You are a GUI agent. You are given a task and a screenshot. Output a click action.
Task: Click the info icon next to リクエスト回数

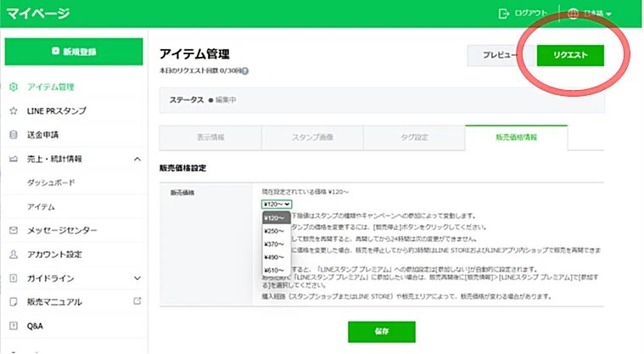(244, 70)
